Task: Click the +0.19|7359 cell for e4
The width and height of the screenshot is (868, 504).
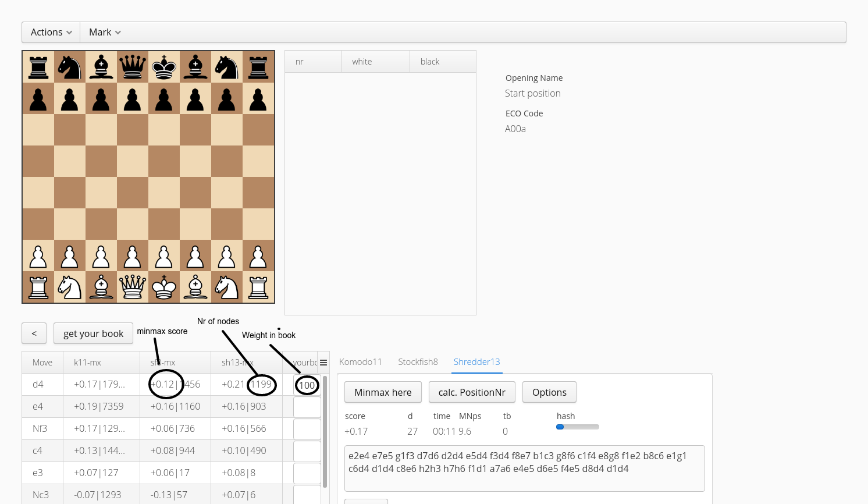Action: 101,407
